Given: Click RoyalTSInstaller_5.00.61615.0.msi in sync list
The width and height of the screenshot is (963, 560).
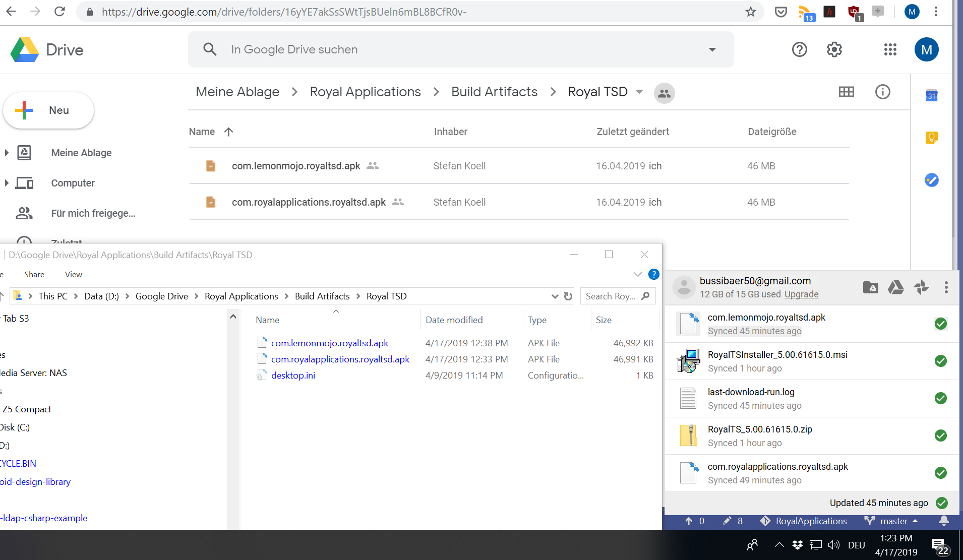Looking at the screenshot, I should coord(812,361).
